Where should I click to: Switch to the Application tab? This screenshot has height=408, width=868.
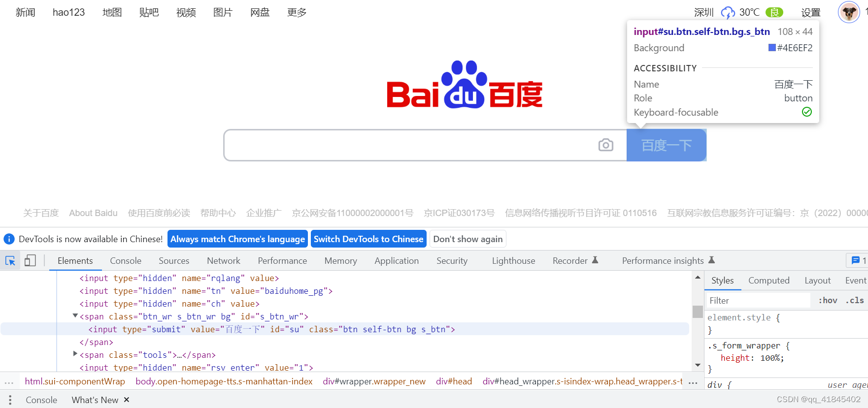[397, 261]
